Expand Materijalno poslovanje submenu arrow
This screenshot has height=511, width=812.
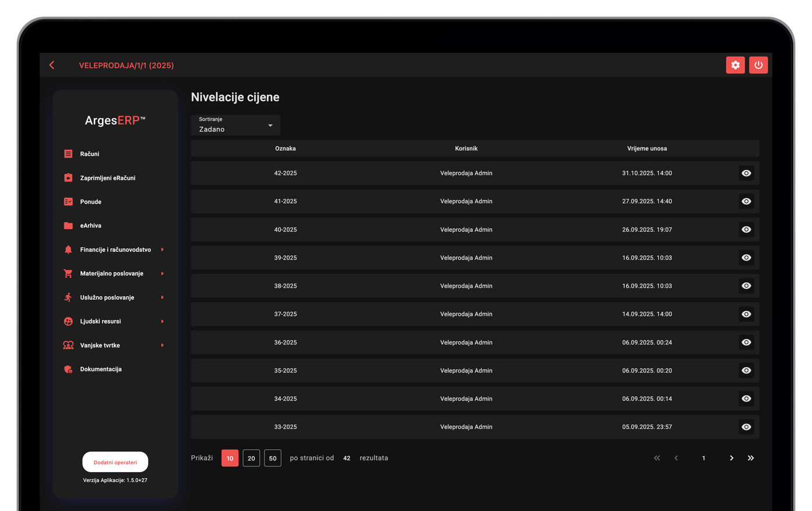(162, 273)
